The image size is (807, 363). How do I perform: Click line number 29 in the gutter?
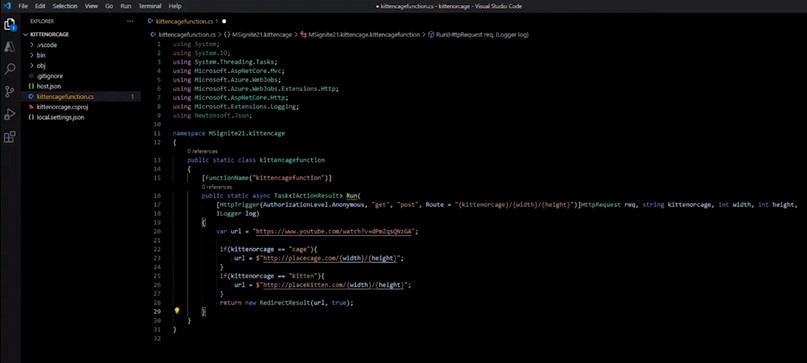(157, 312)
